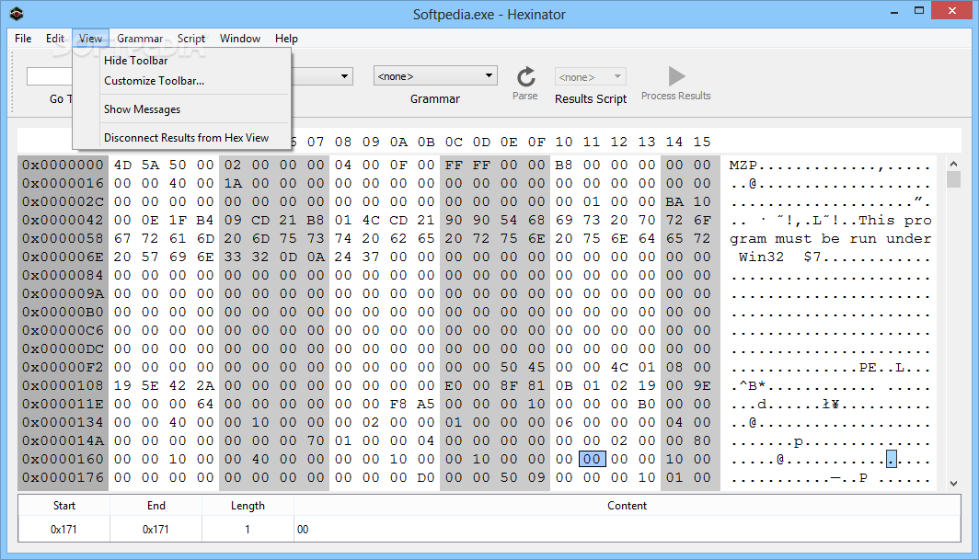This screenshot has height=560, width=979.
Task: Click byte 4D in first hex row
Action: (x=122, y=165)
